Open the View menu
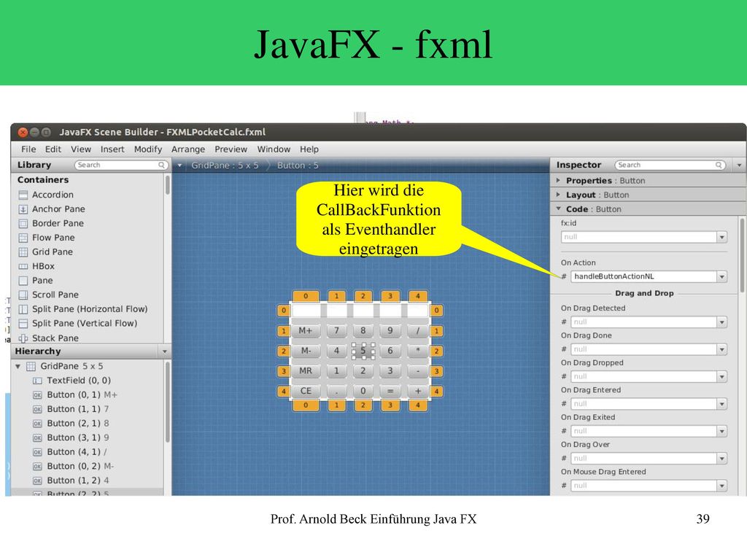 [x=81, y=149]
